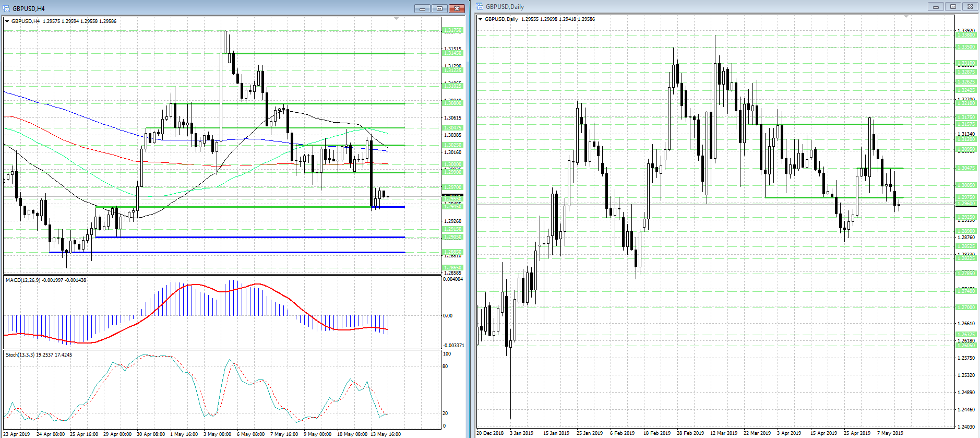Click the 7 May 16:00 time axis label

[284, 434]
